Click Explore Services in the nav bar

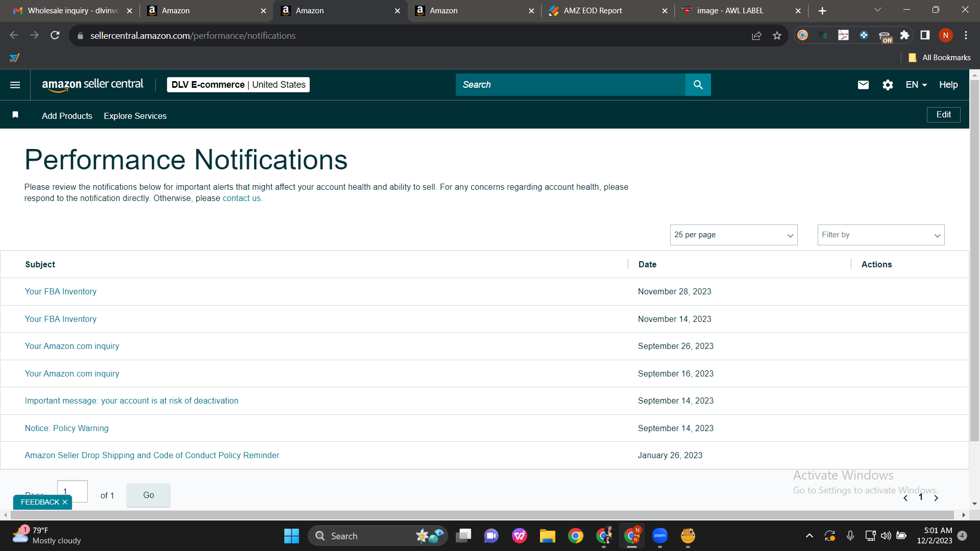pyautogui.click(x=135, y=116)
